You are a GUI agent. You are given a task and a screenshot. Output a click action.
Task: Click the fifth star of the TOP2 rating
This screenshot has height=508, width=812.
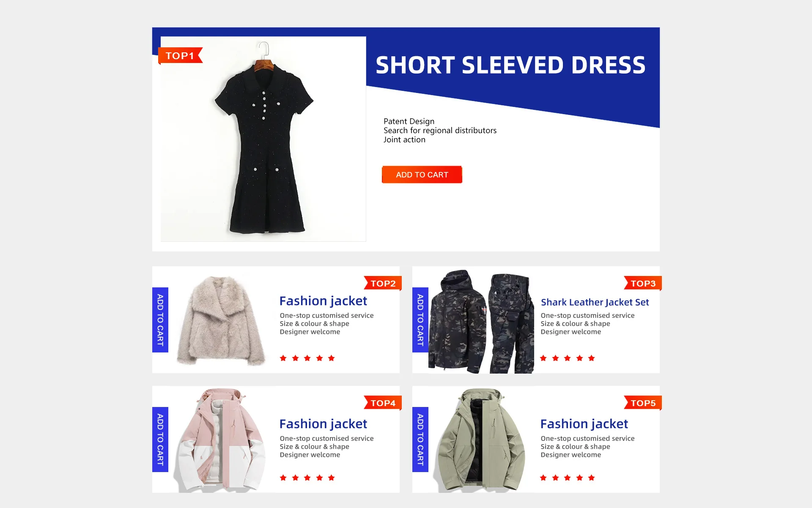[x=332, y=358]
